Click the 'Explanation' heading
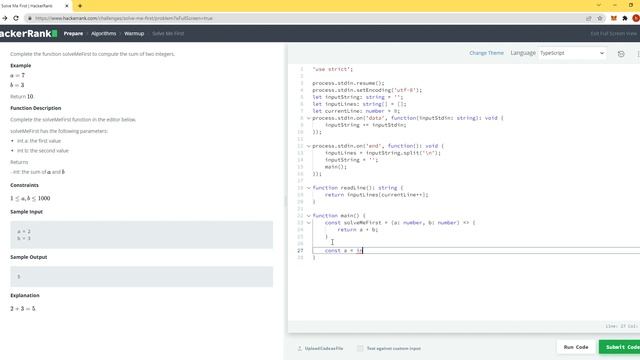This screenshot has height=360, width=640. [25, 296]
